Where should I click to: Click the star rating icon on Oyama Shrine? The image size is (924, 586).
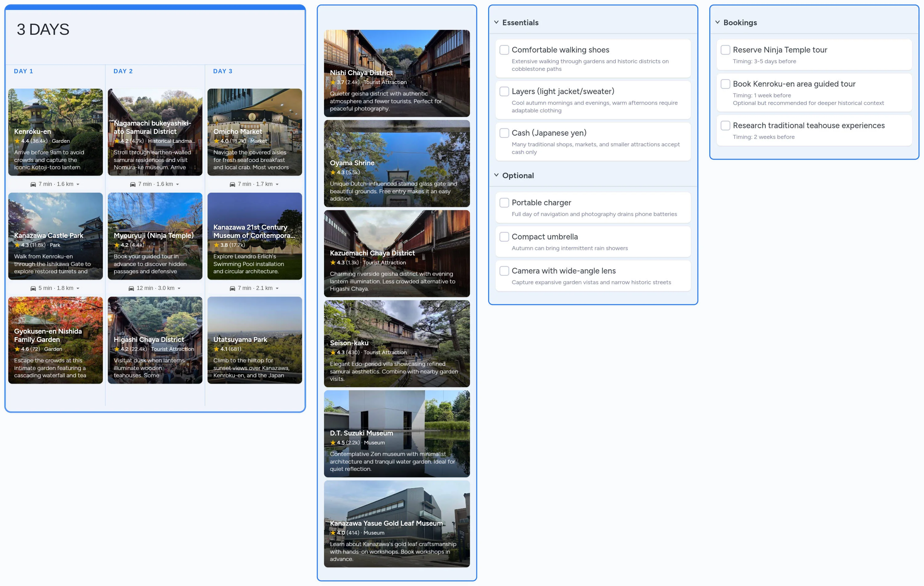(x=333, y=173)
